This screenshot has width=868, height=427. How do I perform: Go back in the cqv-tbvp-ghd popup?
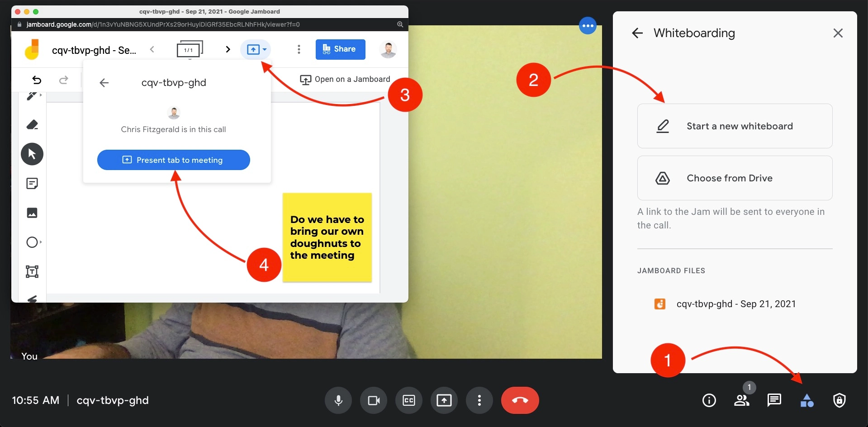pos(104,83)
